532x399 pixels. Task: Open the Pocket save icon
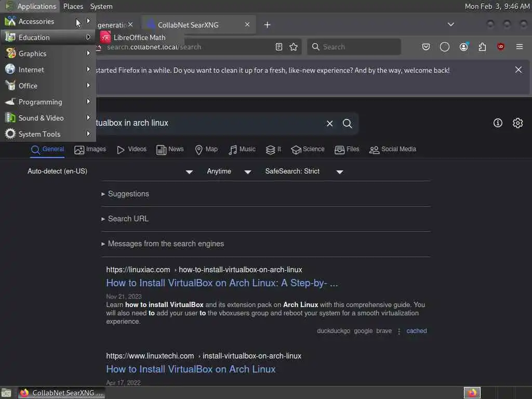click(426, 47)
